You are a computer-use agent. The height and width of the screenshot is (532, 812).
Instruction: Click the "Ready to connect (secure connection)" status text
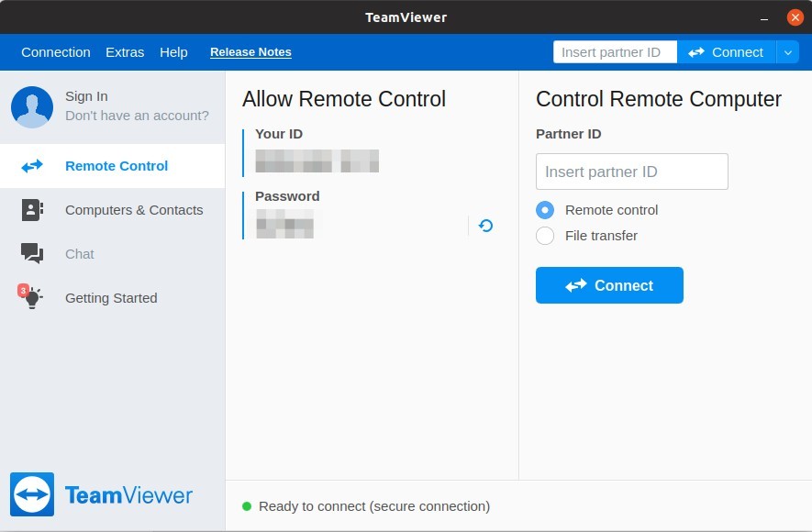374,506
